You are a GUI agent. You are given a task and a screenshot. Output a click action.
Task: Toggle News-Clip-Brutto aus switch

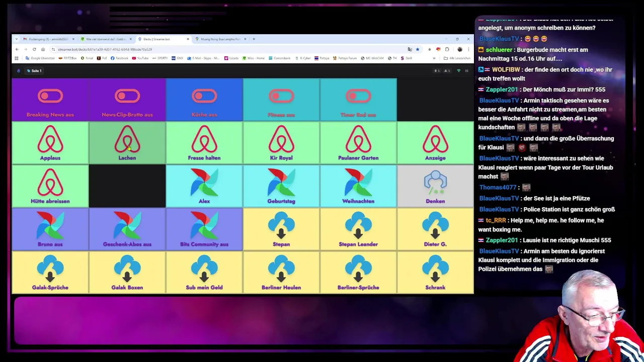(127, 100)
